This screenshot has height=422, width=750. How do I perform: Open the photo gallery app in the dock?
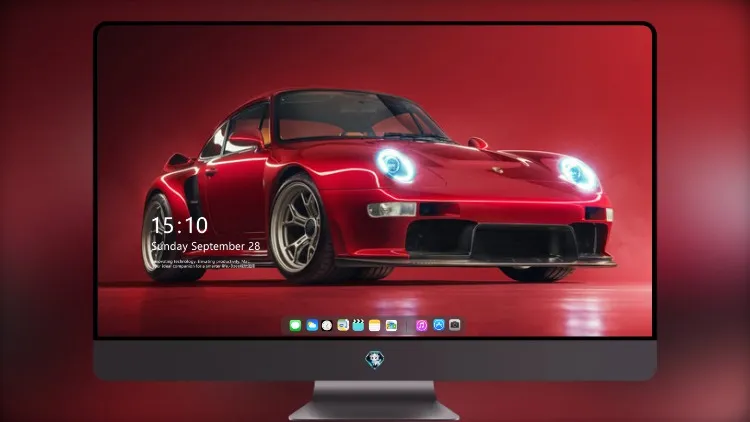click(391, 325)
